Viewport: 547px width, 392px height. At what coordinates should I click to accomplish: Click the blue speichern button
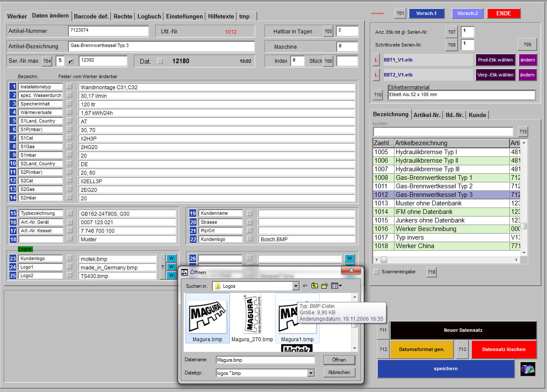(446, 369)
